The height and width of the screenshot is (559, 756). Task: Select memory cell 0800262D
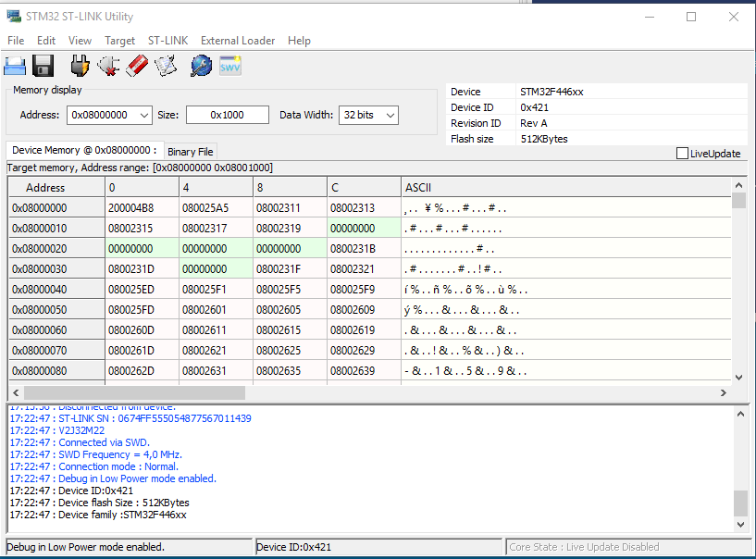142,371
